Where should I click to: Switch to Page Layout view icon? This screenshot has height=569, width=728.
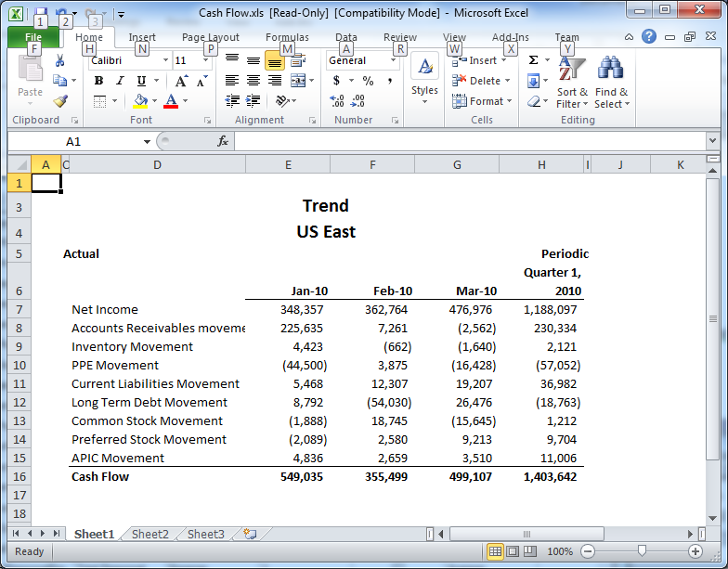coord(513,551)
